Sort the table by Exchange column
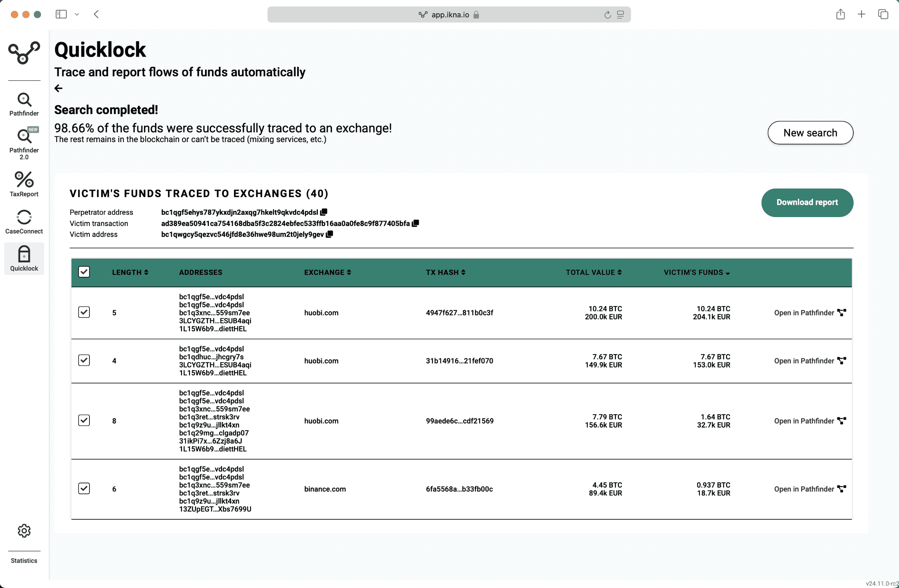Image resolution: width=899 pixels, height=588 pixels. (x=327, y=272)
